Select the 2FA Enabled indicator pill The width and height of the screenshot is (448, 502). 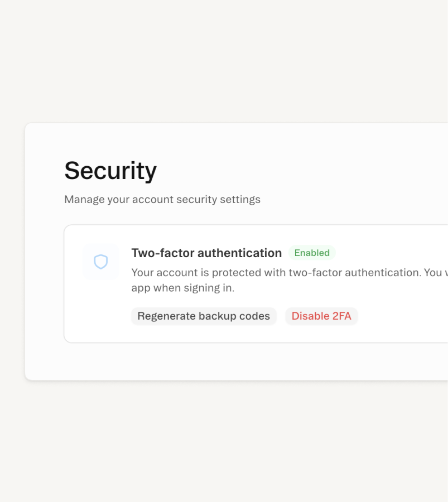[312, 253]
